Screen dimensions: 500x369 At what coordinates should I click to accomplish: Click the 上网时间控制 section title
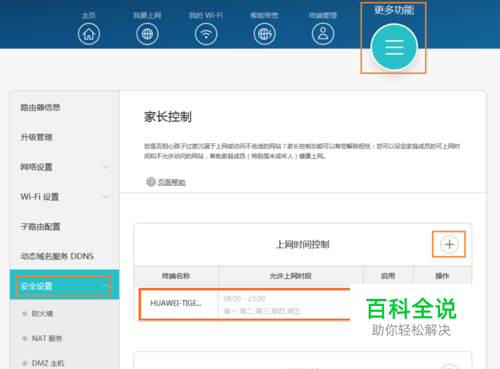pyautogui.click(x=303, y=244)
